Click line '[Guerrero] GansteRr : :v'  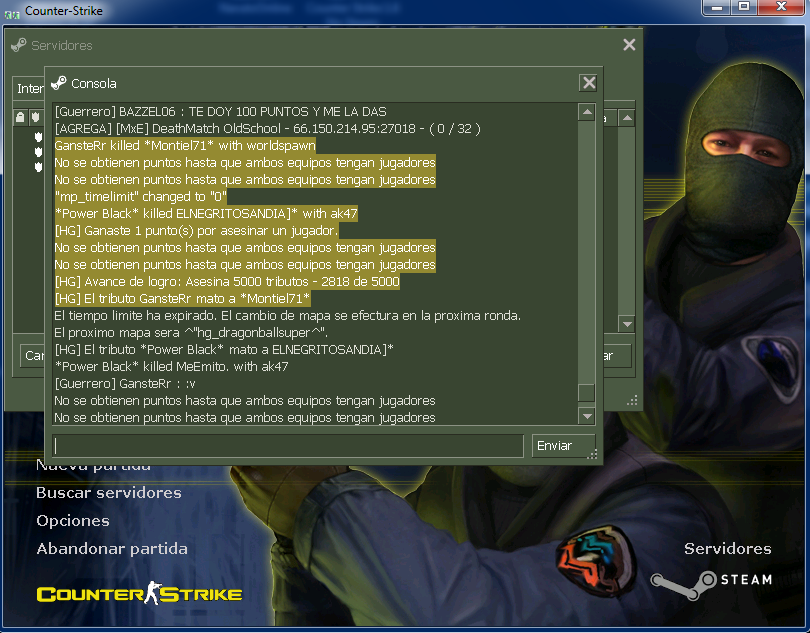tap(125, 383)
